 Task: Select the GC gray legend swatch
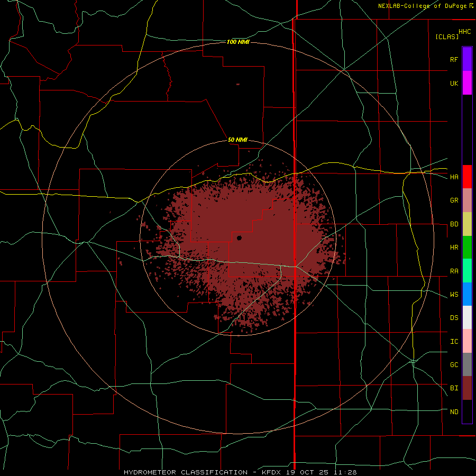(467, 364)
